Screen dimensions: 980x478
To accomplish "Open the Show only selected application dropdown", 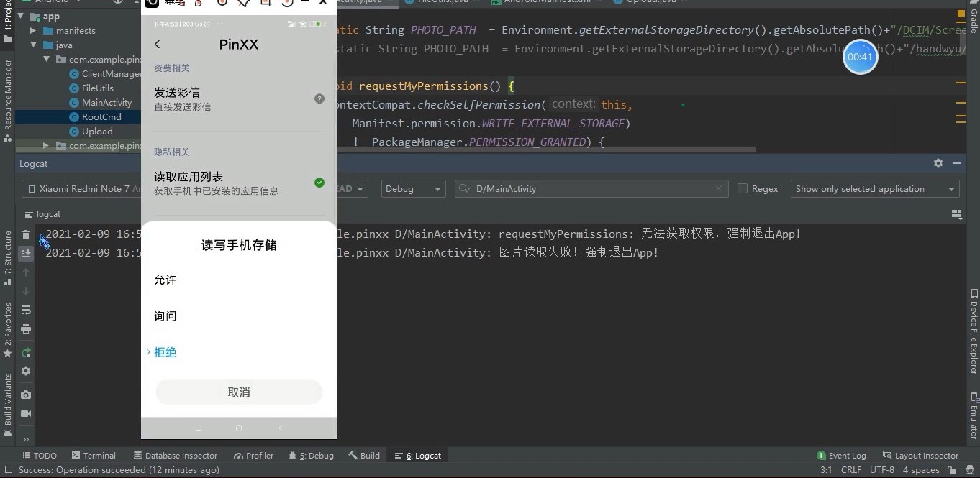I will coord(875,188).
